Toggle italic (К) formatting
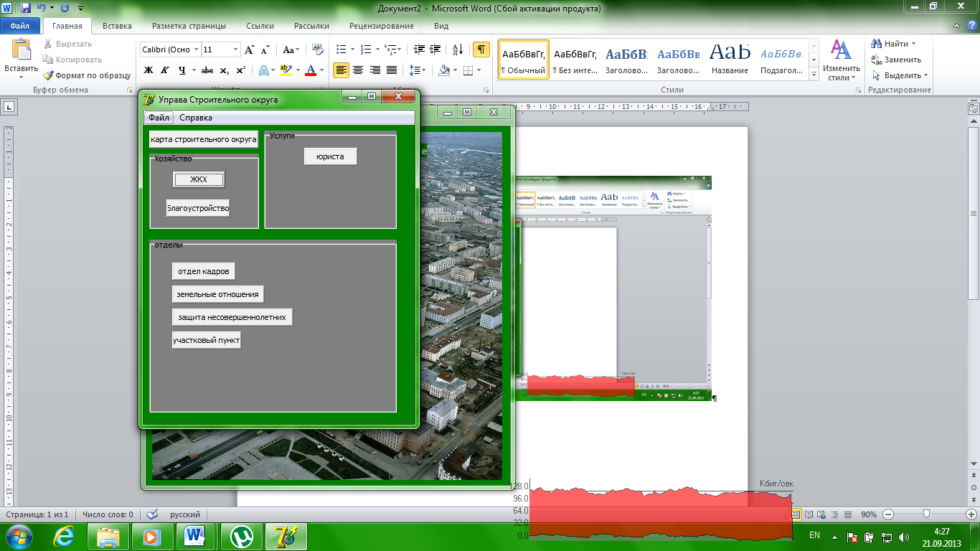This screenshot has width=980, height=551. [x=164, y=70]
